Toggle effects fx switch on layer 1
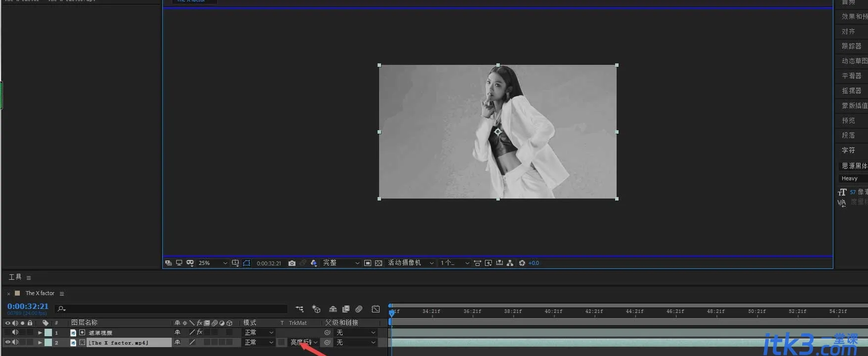 tap(200, 332)
